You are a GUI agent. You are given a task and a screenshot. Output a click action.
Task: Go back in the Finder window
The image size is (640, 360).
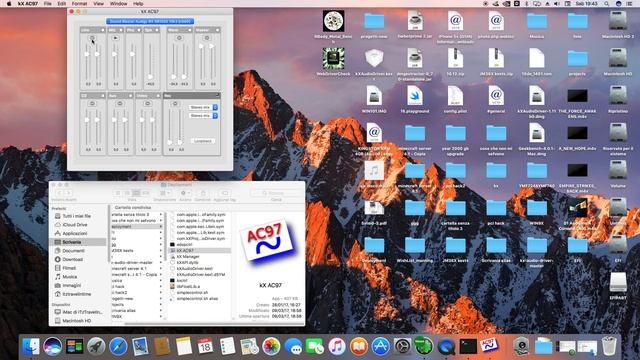click(59, 193)
